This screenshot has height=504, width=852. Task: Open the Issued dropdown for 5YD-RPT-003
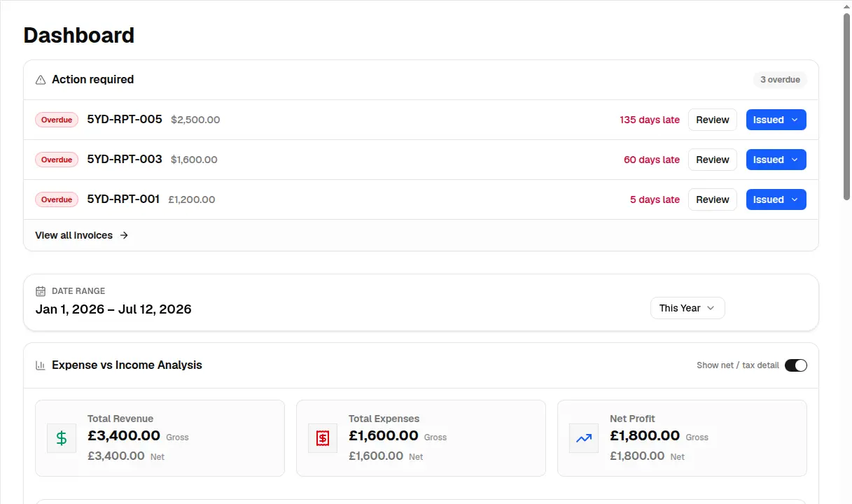click(x=776, y=160)
